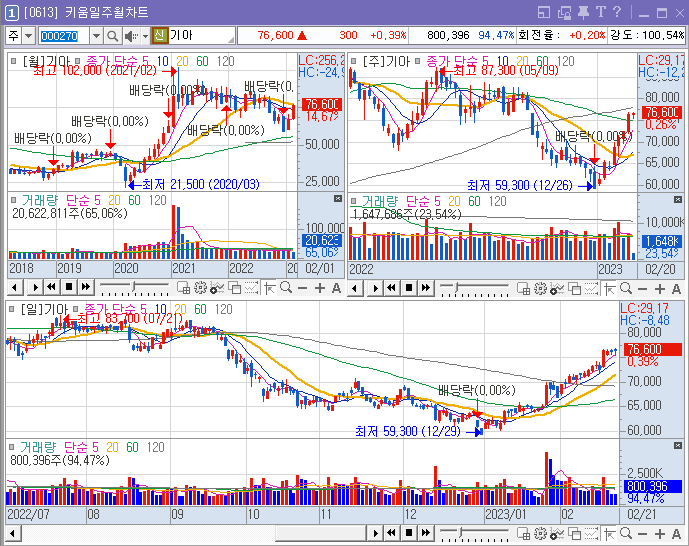Viewport: 689px width, 546px height.
Task: Click monthly chart data table icon
Action: click(184, 288)
